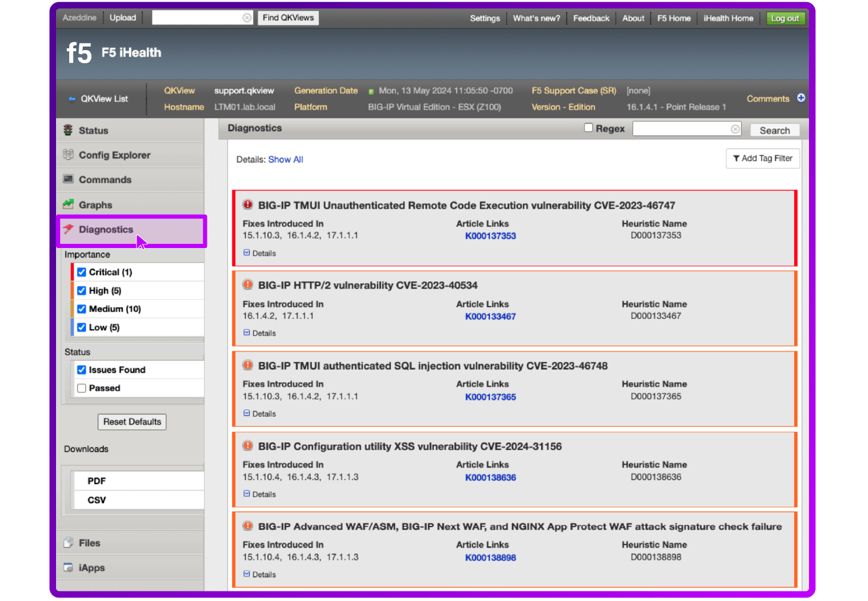Expand Details for CVE-2023-46747 entry
Image resolution: width=868 pixels, height=601 pixels.
pos(259,253)
